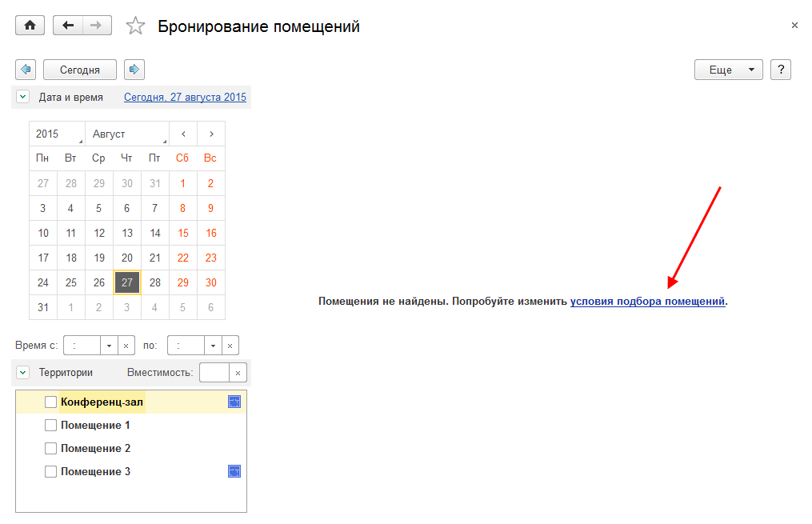Open the year 2015 selector
Viewport: 812px width, 524px height.
(57, 134)
